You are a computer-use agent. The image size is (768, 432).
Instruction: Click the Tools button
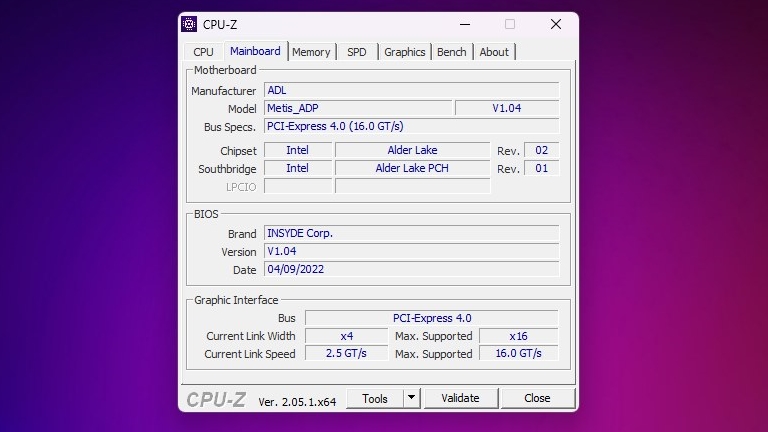(375, 398)
